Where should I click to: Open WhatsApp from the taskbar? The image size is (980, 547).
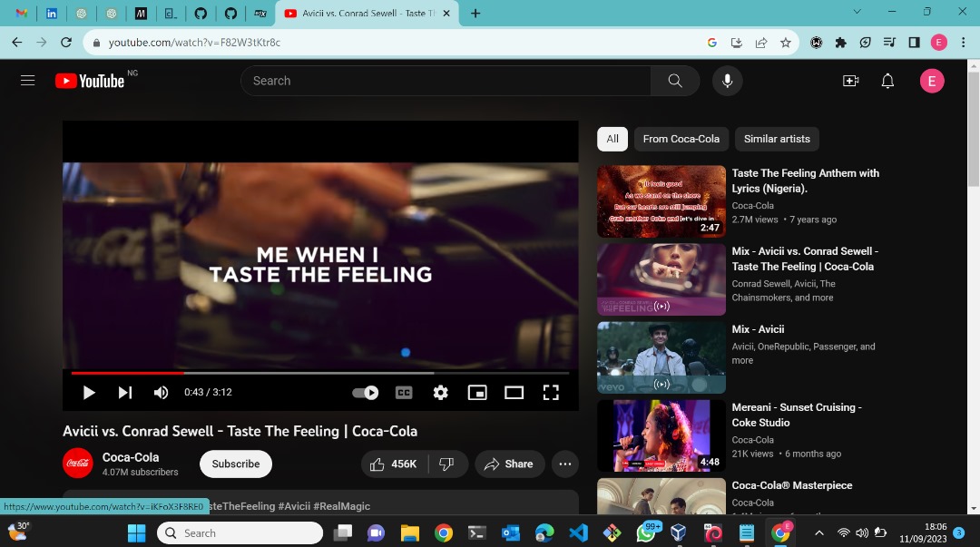pyautogui.click(x=646, y=533)
